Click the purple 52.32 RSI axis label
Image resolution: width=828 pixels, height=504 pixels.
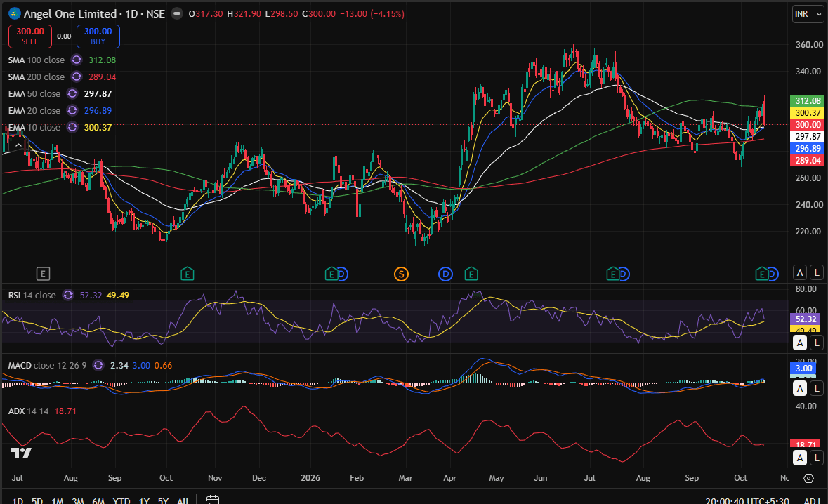(x=806, y=319)
